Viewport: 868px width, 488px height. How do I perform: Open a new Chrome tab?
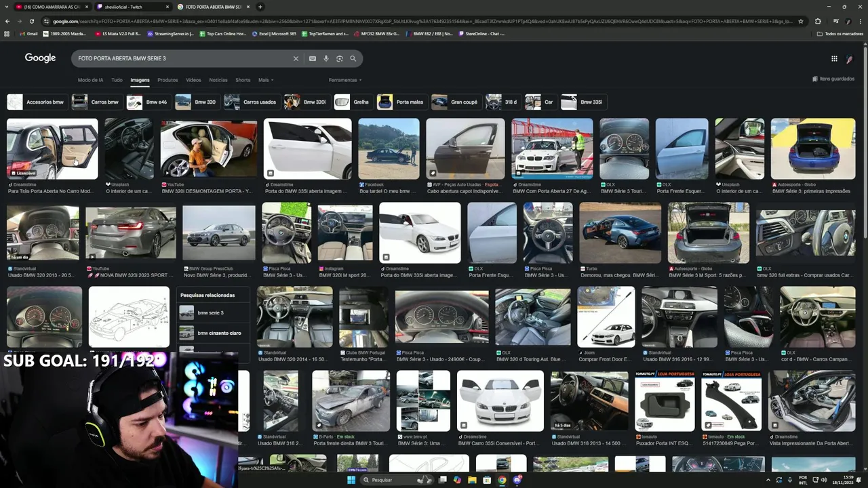260,7
